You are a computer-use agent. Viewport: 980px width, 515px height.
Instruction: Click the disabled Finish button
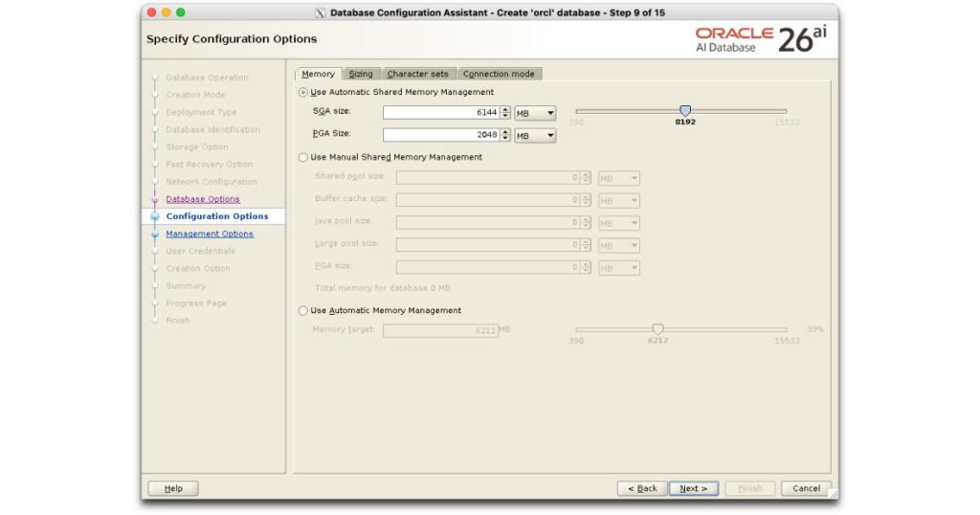[x=750, y=488]
